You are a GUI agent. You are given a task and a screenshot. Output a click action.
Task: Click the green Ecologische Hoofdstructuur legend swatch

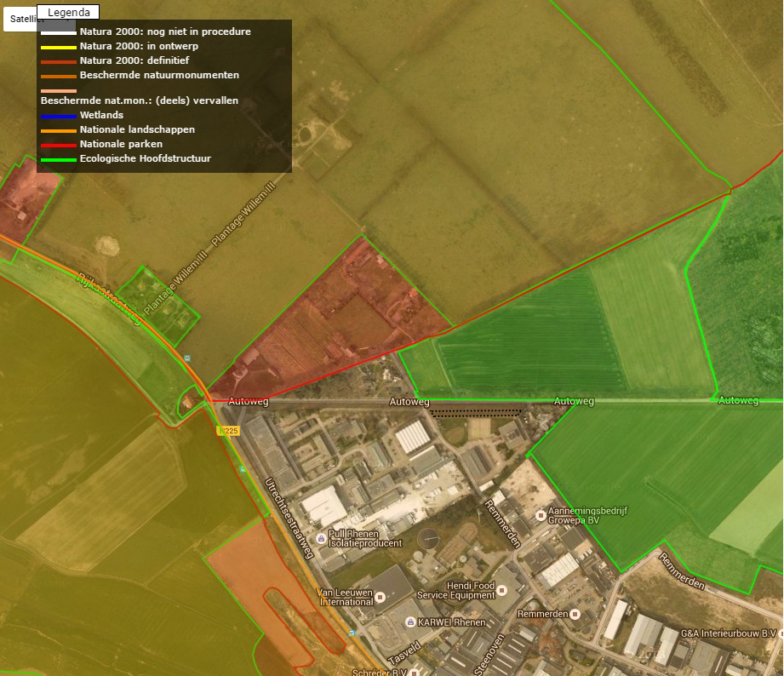pos(59,159)
